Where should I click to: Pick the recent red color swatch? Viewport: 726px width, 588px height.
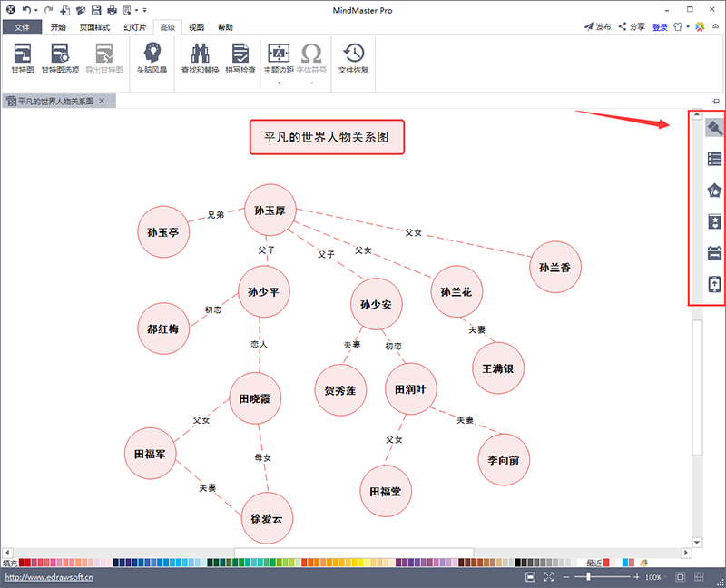pyautogui.click(x=606, y=563)
